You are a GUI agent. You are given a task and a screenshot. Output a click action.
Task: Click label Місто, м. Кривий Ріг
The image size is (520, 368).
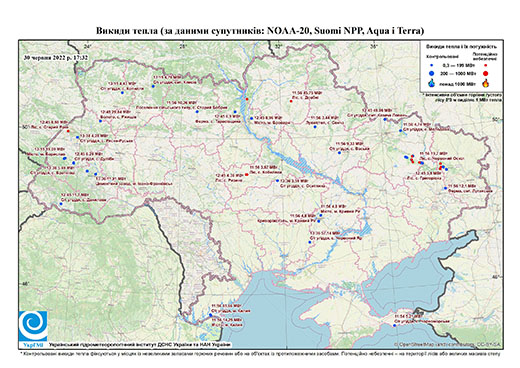point(339,212)
